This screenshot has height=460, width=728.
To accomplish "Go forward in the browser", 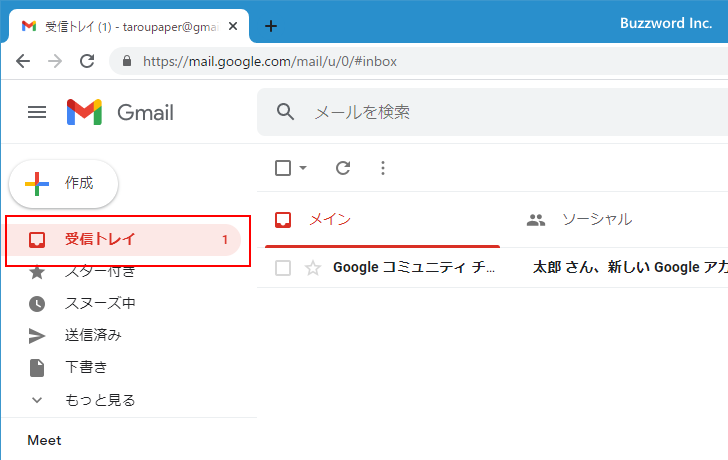I will pos(55,61).
